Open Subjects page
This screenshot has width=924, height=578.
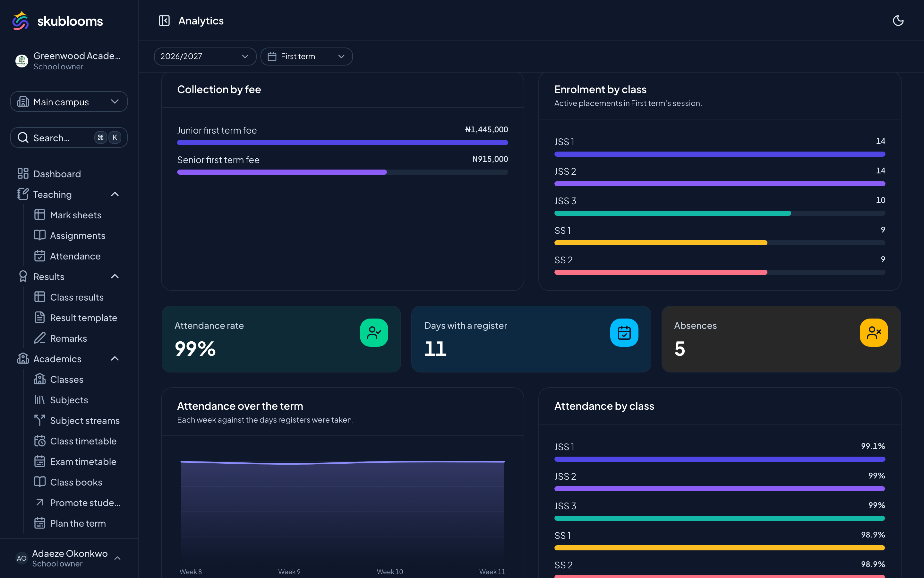click(x=69, y=400)
